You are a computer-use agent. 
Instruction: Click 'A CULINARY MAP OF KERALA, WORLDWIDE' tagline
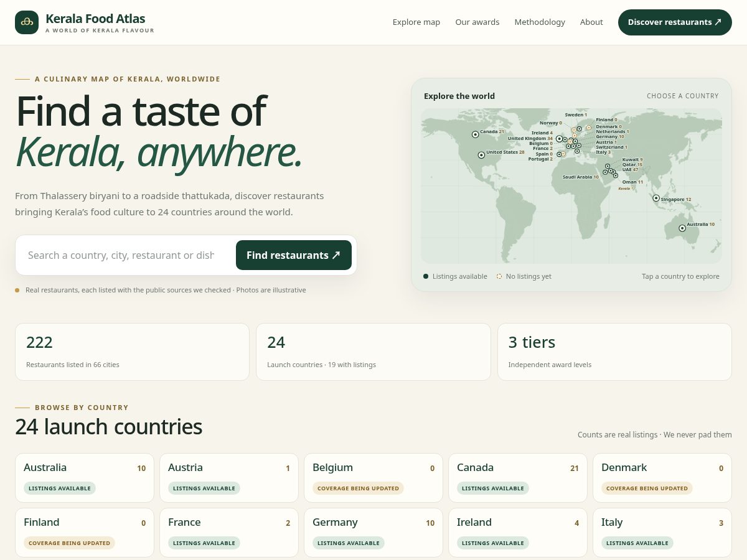tap(128, 79)
